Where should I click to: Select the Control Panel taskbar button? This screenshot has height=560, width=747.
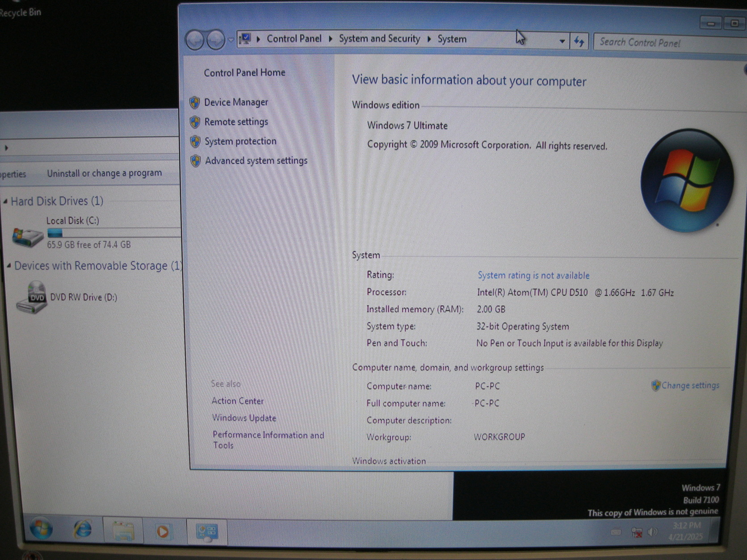tap(207, 532)
